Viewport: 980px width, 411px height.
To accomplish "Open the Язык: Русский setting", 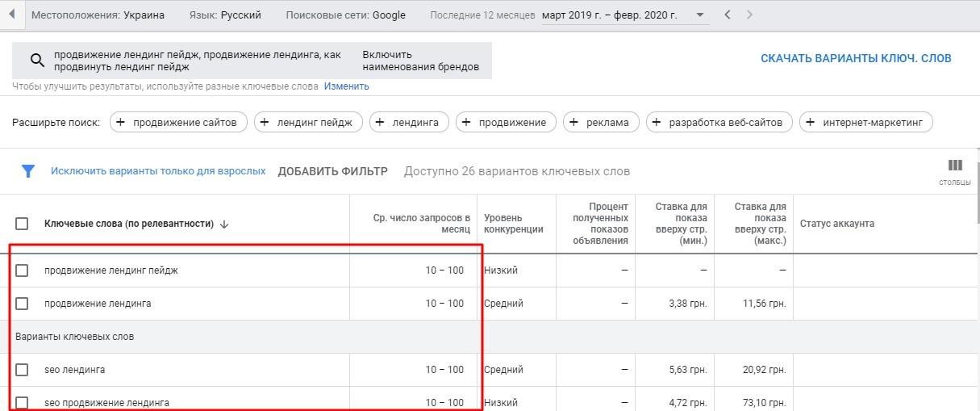I will click(226, 15).
